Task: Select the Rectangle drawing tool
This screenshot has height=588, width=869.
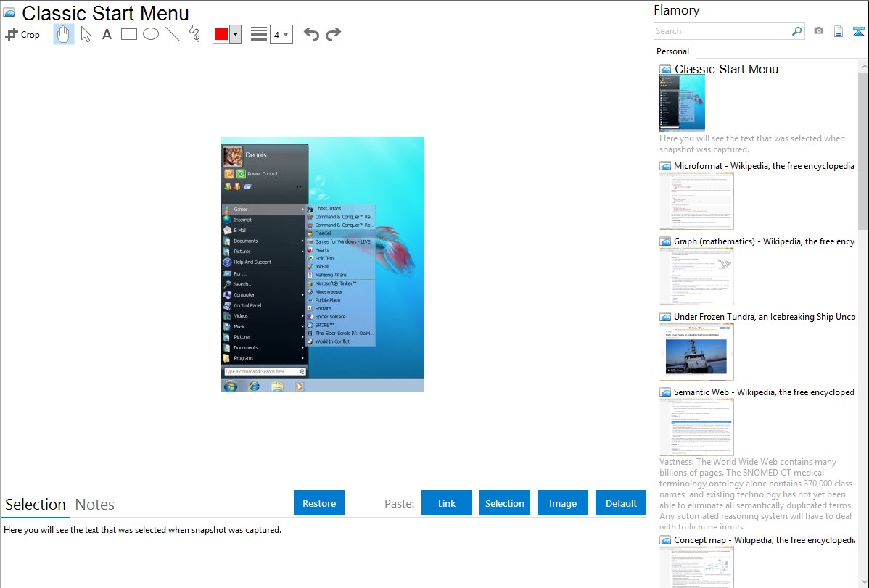Action: pyautogui.click(x=128, y=34)
